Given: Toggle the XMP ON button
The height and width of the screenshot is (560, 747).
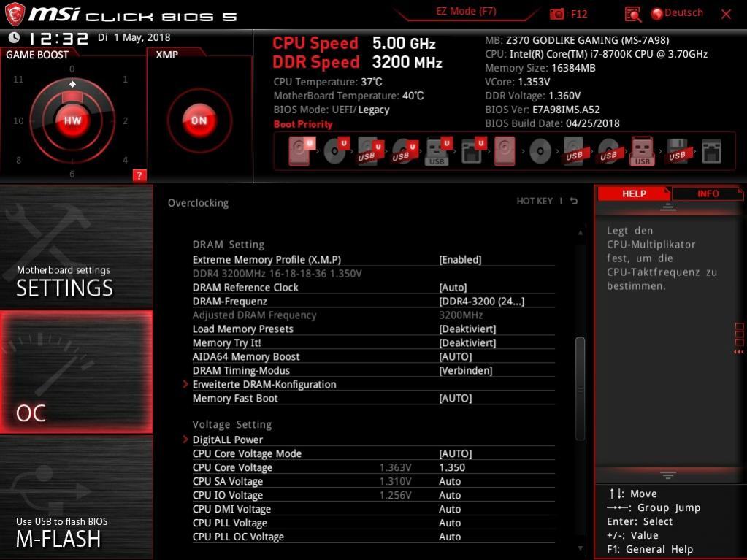Looking at the screenshot, I should 199,120.
